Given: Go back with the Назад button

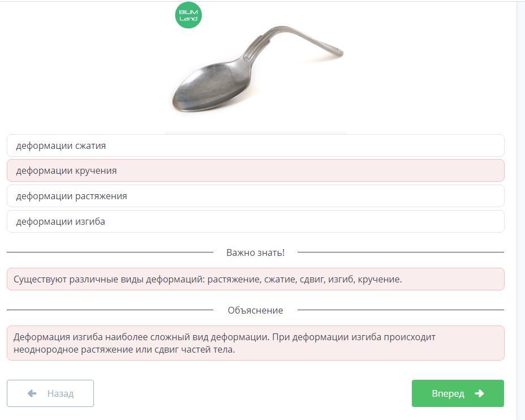Looking at the screenshot, I should coord(50,393).
